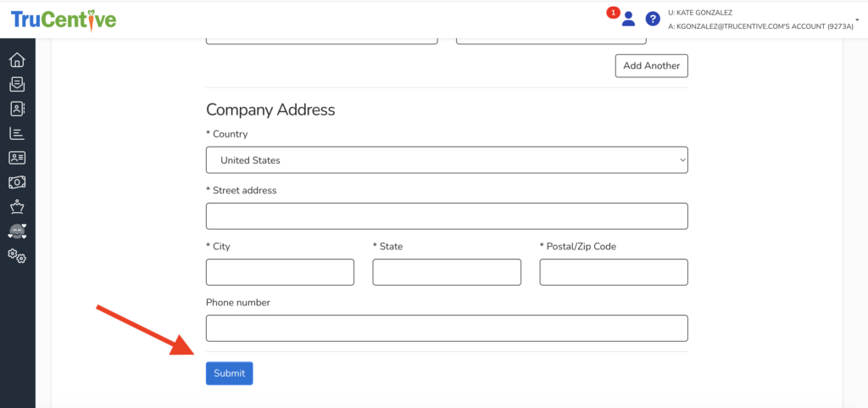The width and height of the screenshot is (868, 408).
Task: Click the smiley face with hearts icon
Action: [x=17, y=231]
